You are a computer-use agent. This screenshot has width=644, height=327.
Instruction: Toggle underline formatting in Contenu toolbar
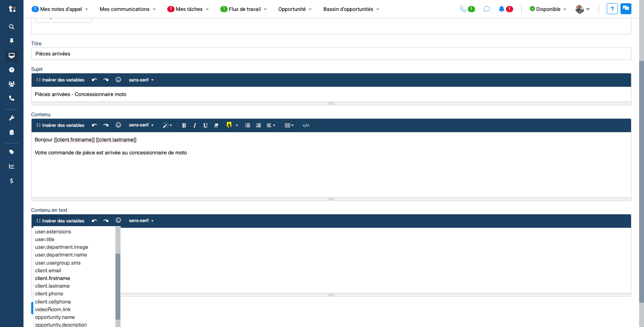tap(205, 126)
